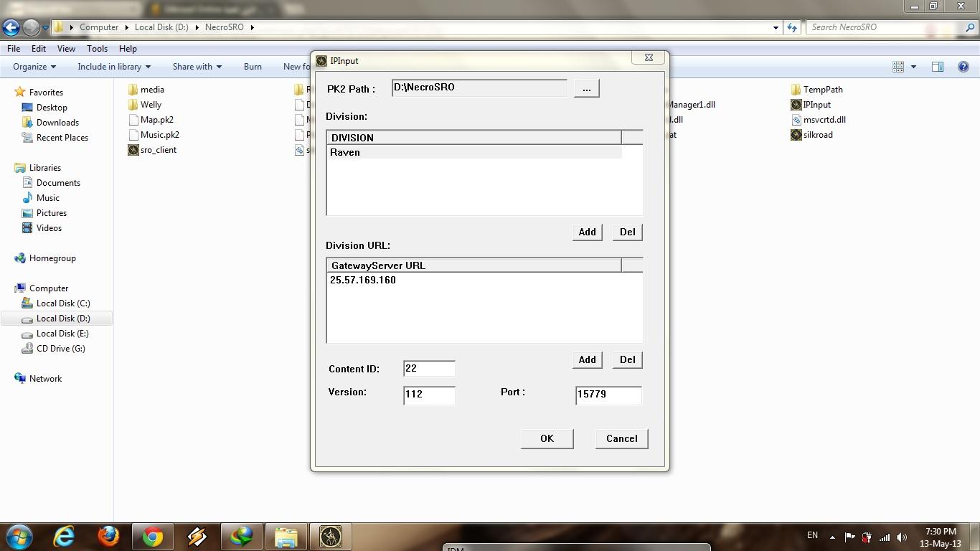Click Add under the Division list
Viewport: 980px width, 551px height.
(587, 232)
